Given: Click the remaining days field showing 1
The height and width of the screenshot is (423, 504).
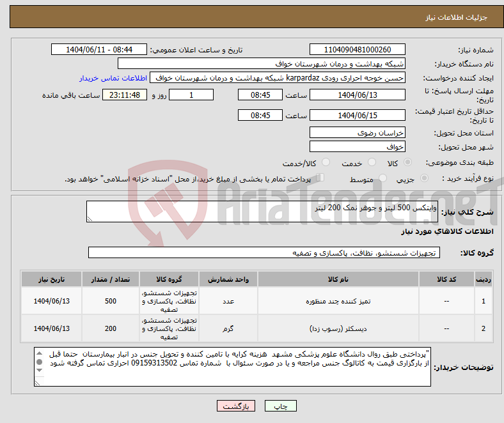Looking at the screenshot, I should pyautogui.click(x=191, y=95).
